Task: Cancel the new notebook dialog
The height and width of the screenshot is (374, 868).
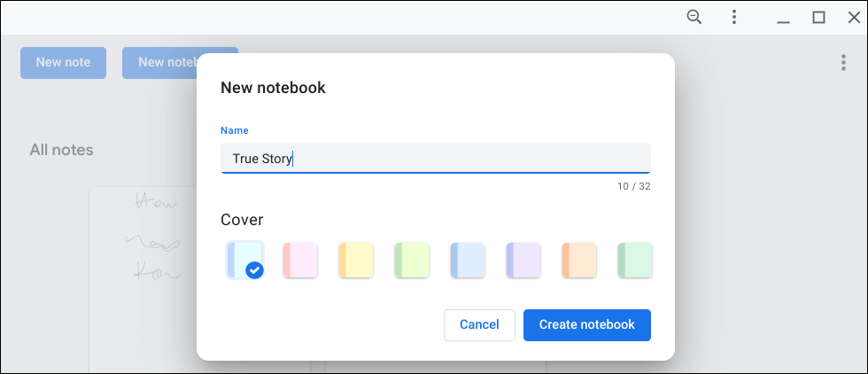Action: pyautogui.click(x=479, y=324)
